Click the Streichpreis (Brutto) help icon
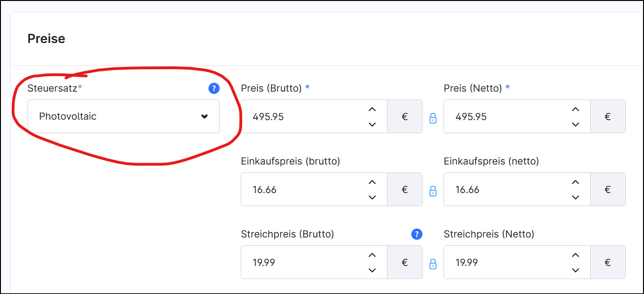The image size is (644, 294). click(x=416, y=234)
